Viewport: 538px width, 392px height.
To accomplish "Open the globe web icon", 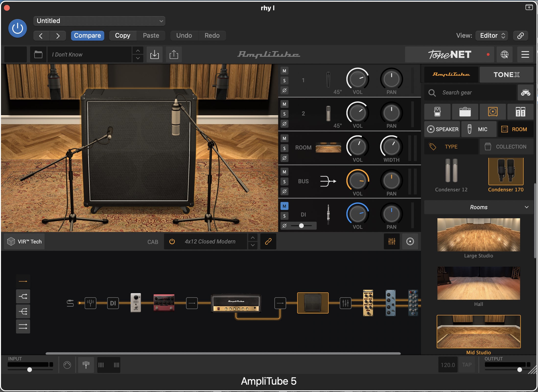I will click(504, 54).
